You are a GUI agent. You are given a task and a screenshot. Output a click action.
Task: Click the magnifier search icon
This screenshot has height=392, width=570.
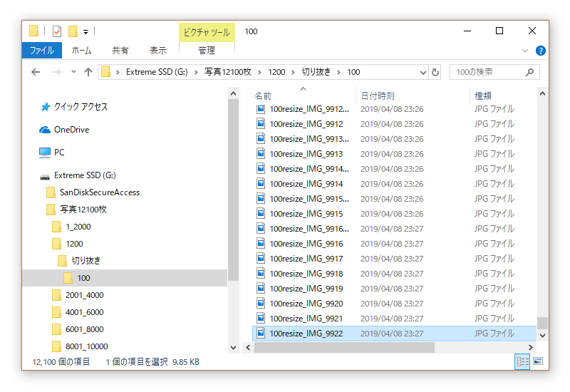pyautogui.click(x=529, y=72)
